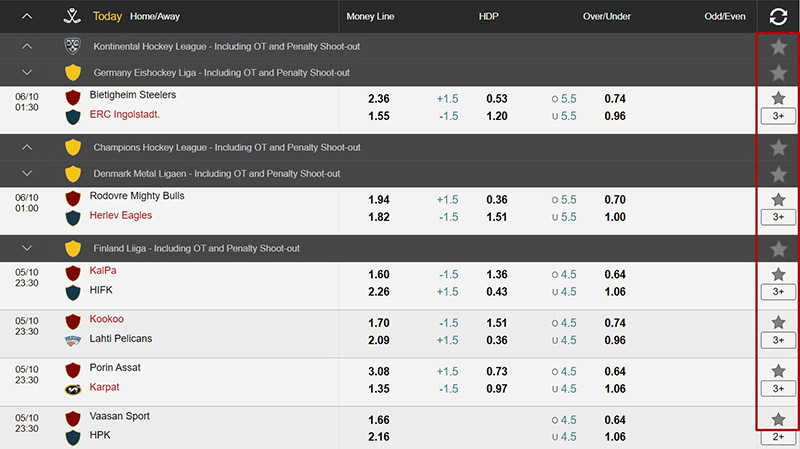Click the refresh odds icon
Image resolution: width=800 pixels, height=449 pixels.
[778, 16]
